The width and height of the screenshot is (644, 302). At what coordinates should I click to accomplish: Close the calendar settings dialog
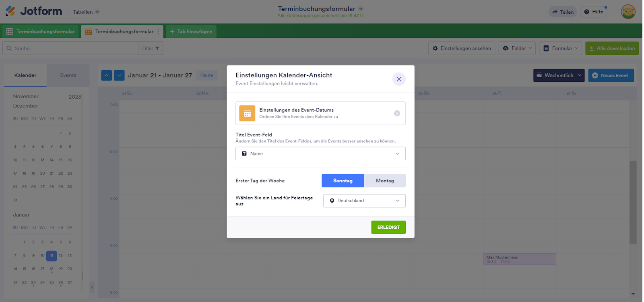coord(398,79)
